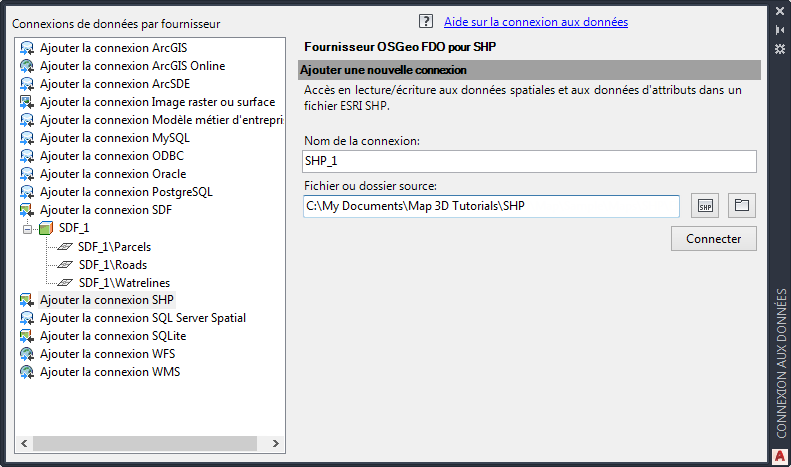Click the help question mark icon
Image resolution: width=791 pixels, height=467 pixels.
pos(427,21)
